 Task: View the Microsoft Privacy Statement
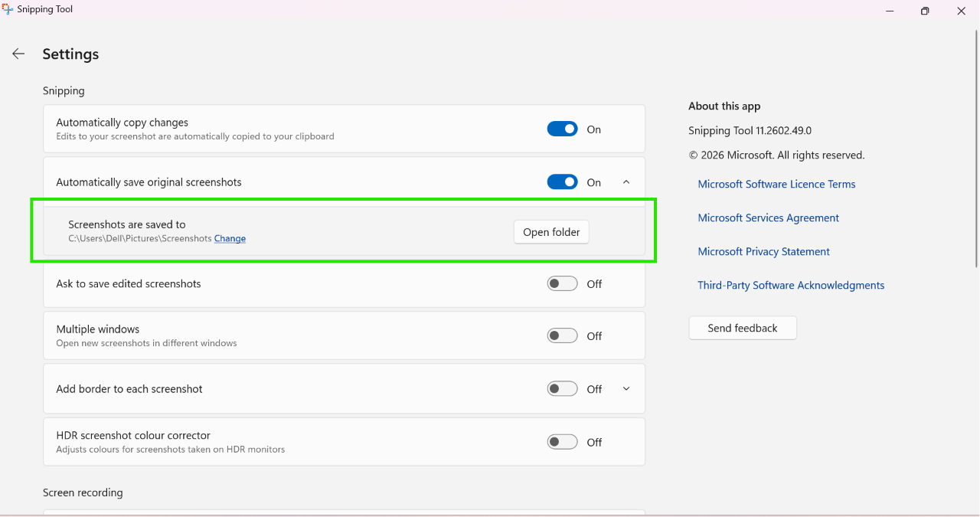click(x=763, y=251)
